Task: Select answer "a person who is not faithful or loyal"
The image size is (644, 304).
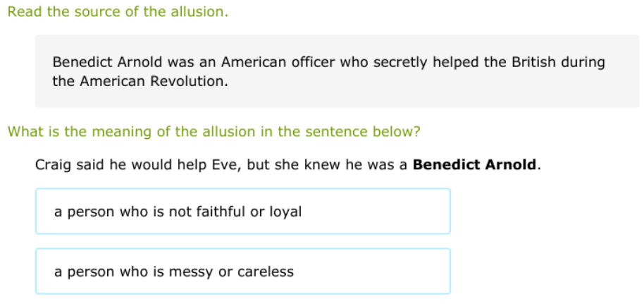Action: [x=242, y=212]
